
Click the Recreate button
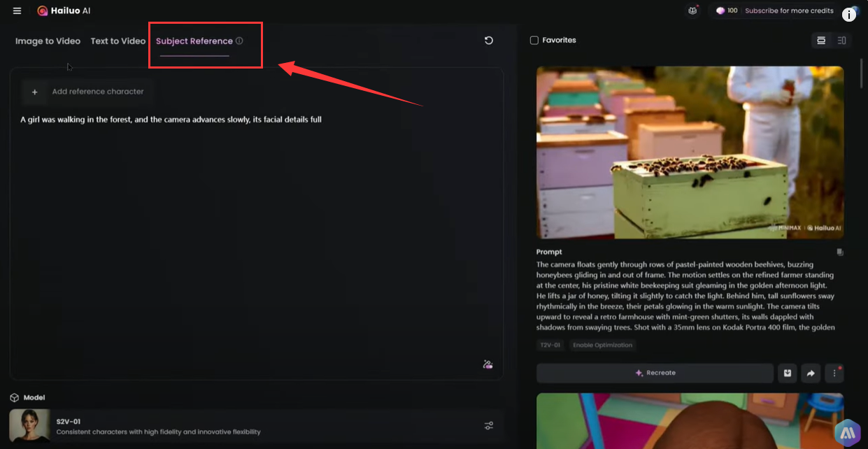tap(655, 373)
